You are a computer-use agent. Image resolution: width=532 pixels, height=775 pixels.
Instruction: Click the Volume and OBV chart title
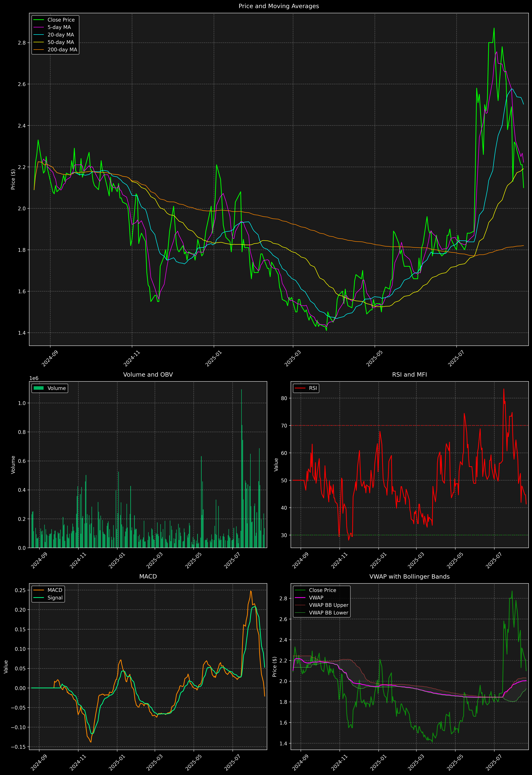(x=148, y=374)
